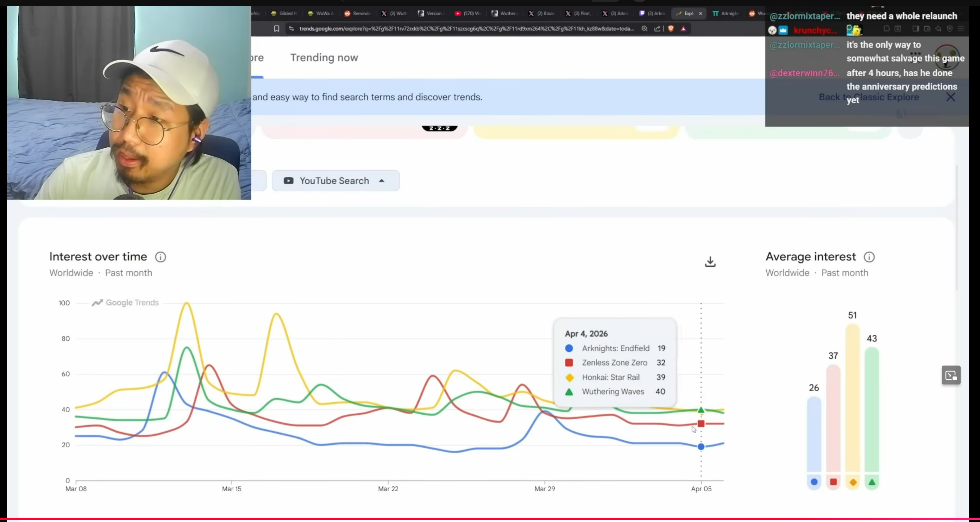
Task: Click the Apr 05 label on the chart axis
Action: [x=701, y=489]
